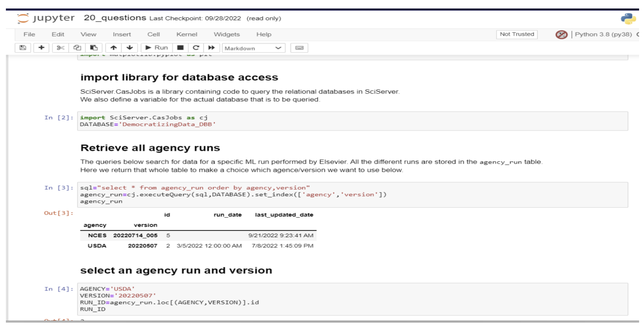Paste cells below icon
644x325 pixels.
pos(94,48)
